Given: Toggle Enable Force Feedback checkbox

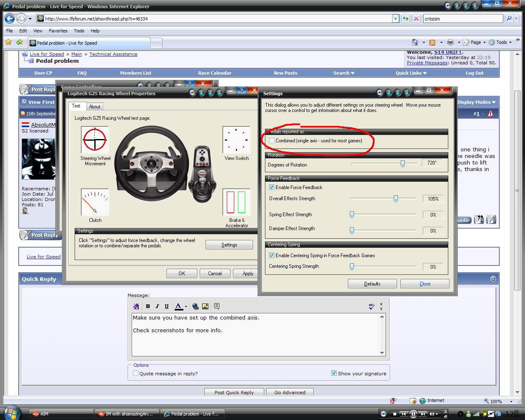Looking at the screenshot, I should coord(272,187).
